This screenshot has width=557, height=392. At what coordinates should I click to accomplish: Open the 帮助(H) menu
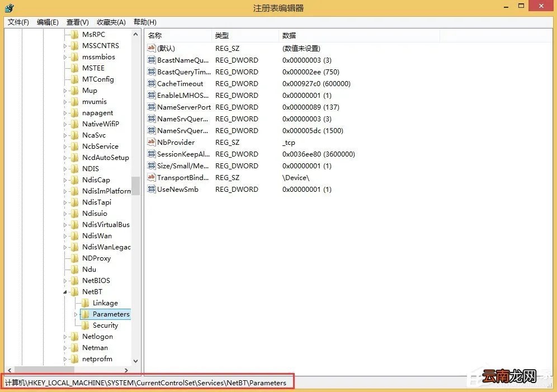144,22
